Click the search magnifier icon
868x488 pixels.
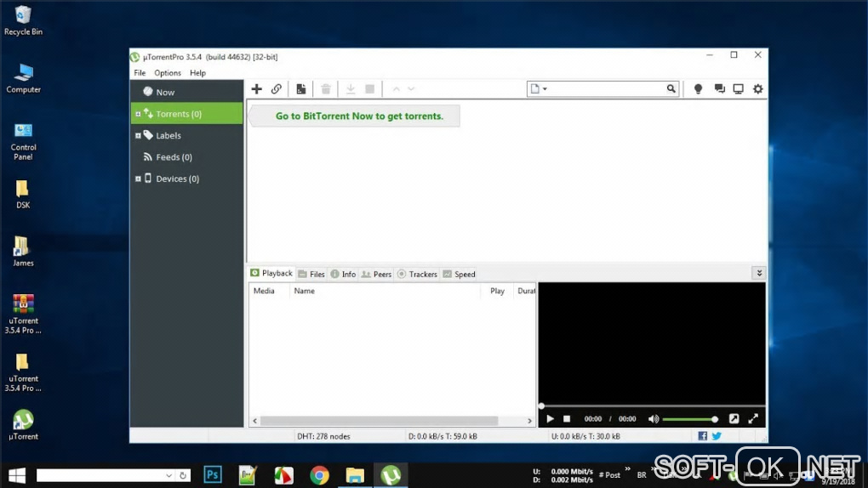pyautogui.click(x=671, y=88)
